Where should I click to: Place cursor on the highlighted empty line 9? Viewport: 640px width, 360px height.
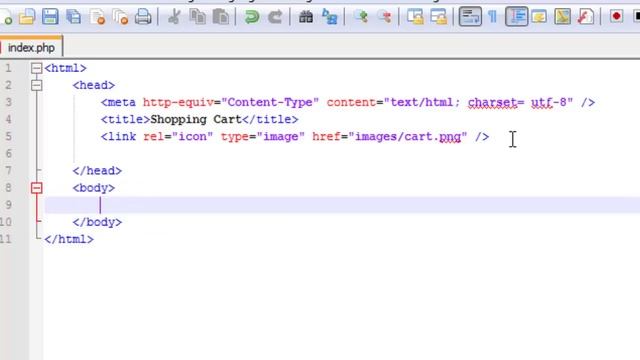[342, 205]
